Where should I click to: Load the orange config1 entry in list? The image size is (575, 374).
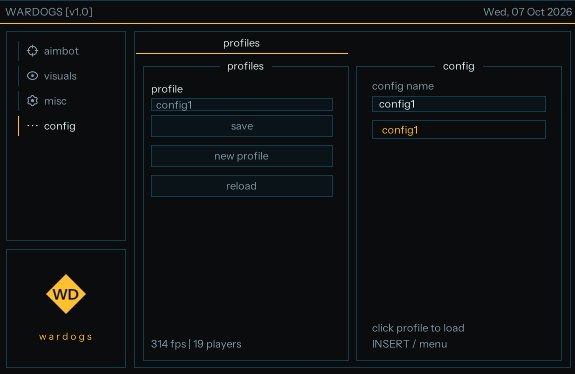[459, 130]
